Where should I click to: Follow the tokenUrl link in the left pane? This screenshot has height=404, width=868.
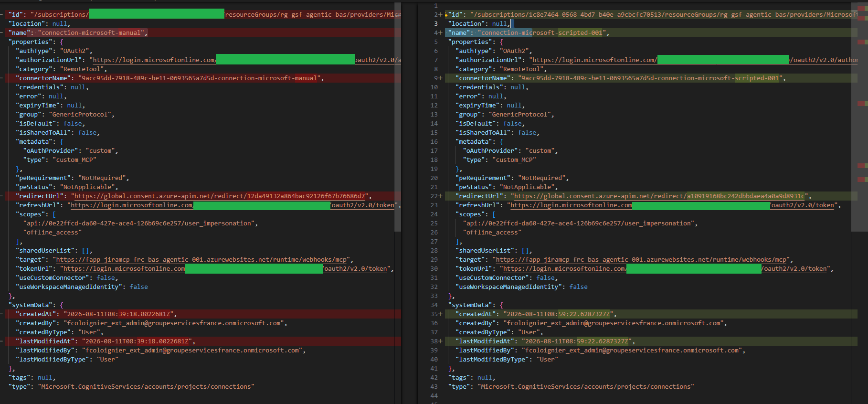pyautogui.click(x=225, y=269)
